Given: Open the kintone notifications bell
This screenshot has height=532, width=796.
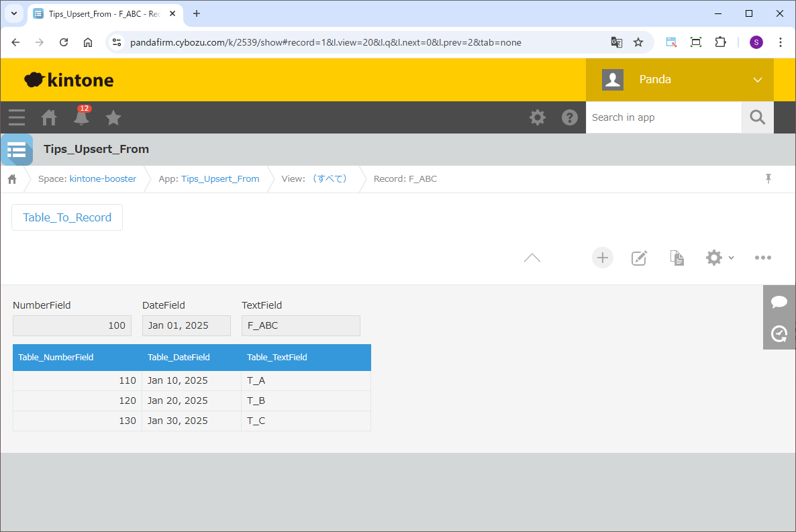Looking at the screenshot, I should (81, 118).
